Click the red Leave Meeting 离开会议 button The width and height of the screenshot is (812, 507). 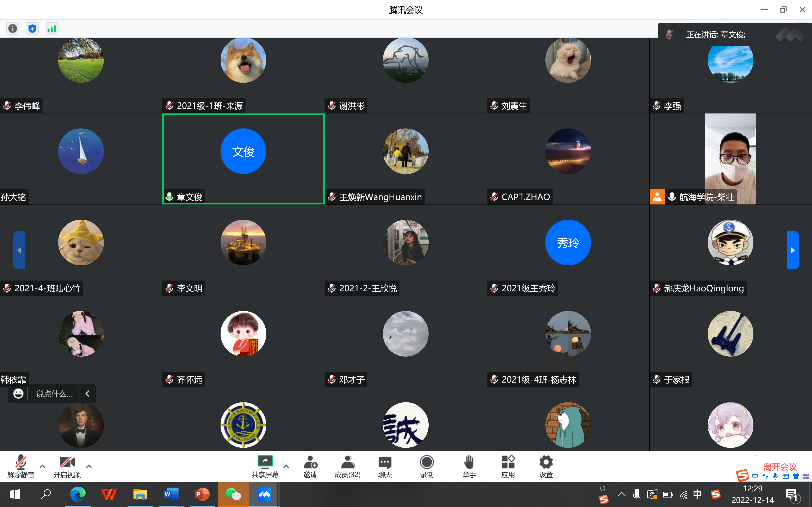point(779,465)
